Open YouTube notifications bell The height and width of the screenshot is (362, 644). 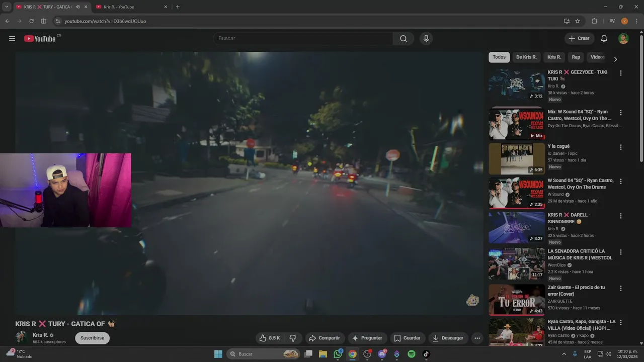[604, 39]
